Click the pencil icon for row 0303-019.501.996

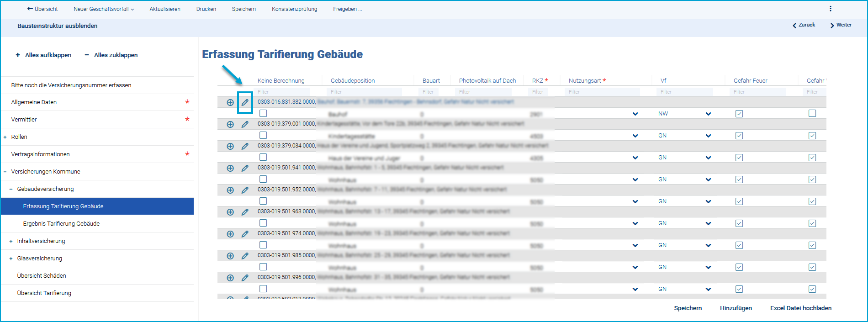click(245, 278)
